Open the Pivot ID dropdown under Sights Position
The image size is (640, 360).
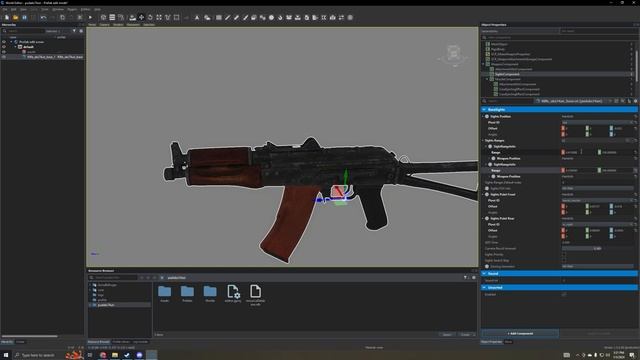point(598,122)
